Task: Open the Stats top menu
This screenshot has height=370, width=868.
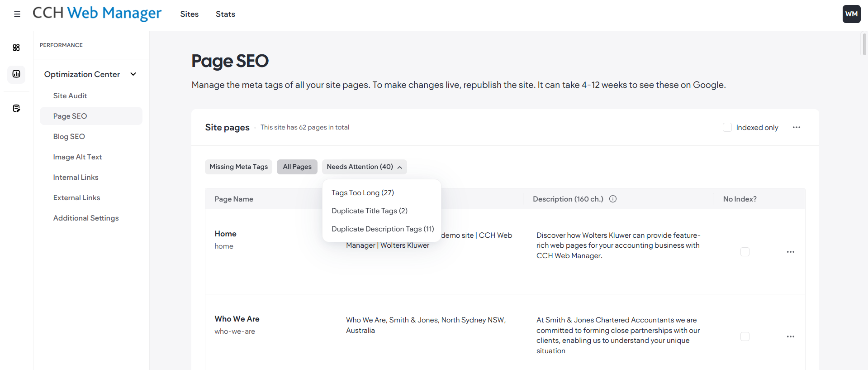Action: point(225,14)
